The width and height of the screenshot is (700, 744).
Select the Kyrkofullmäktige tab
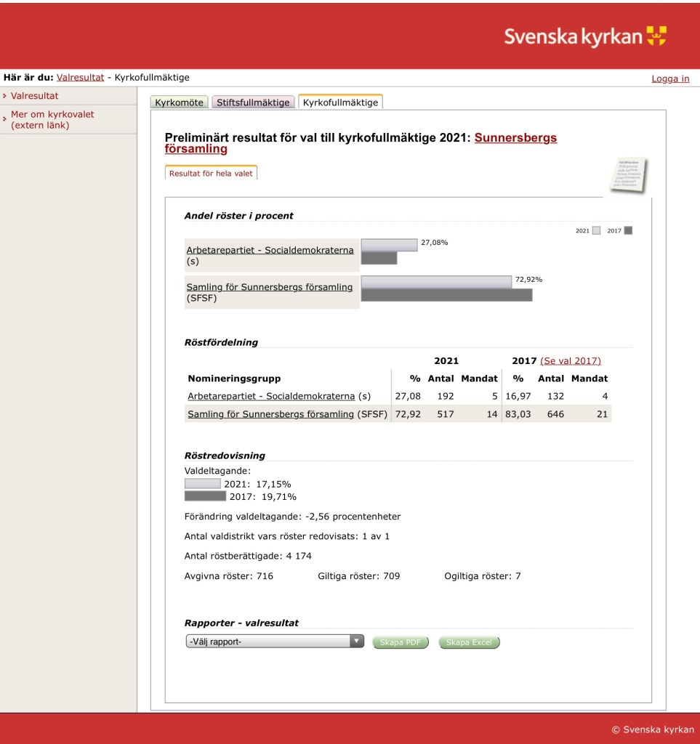click(x=340, y=102)
